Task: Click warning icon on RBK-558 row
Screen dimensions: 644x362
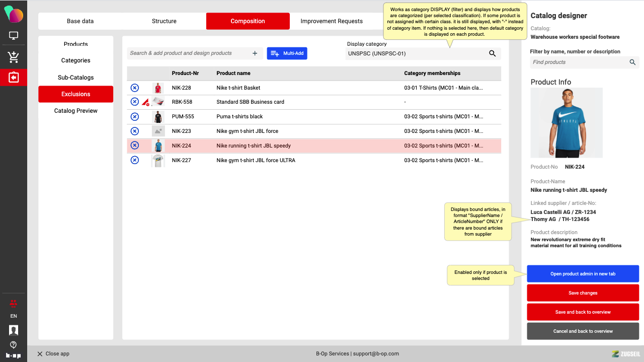Action: (145, 102)
